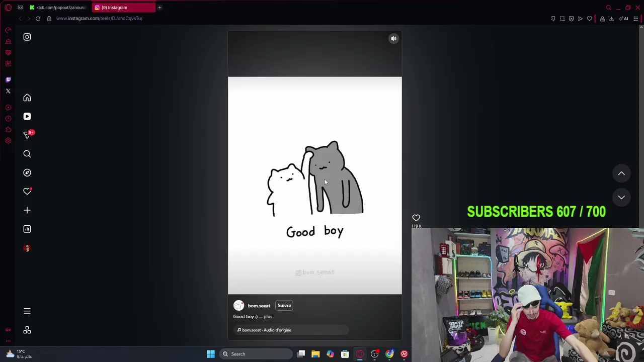
Task: Open your profile avatar in Instagram sidebar
Action: coord(27,248)
